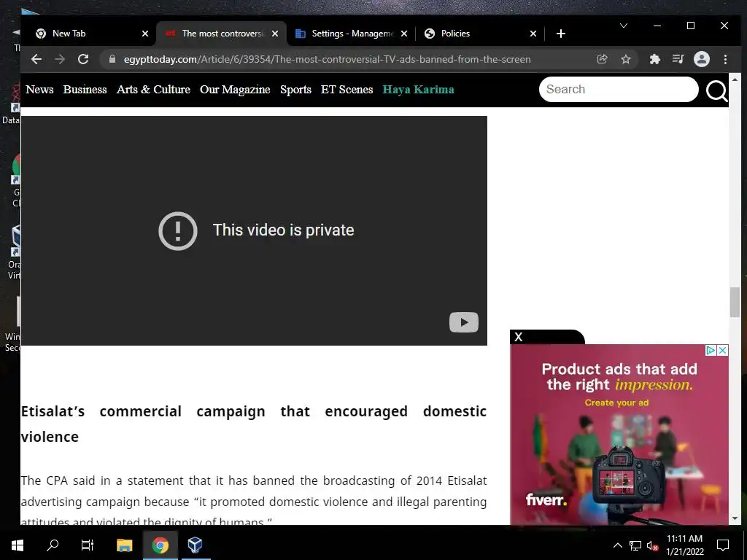Close the Policies tab

(x=533, y=34)
